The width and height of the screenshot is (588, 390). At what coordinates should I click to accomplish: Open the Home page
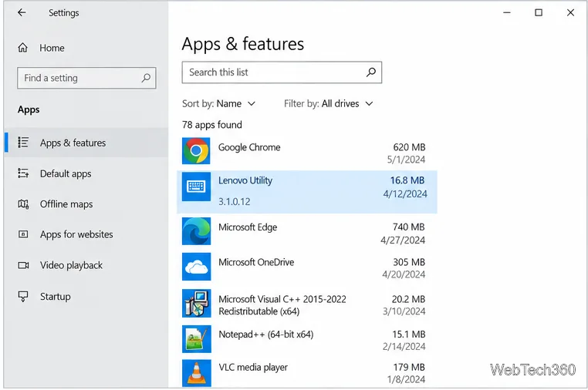pos(52,48)
